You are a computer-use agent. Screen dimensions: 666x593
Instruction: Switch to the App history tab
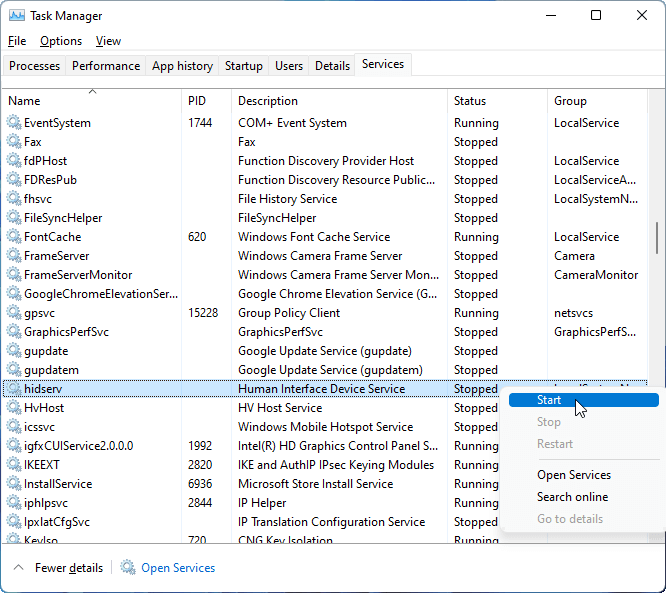click(x=182, y=66)
